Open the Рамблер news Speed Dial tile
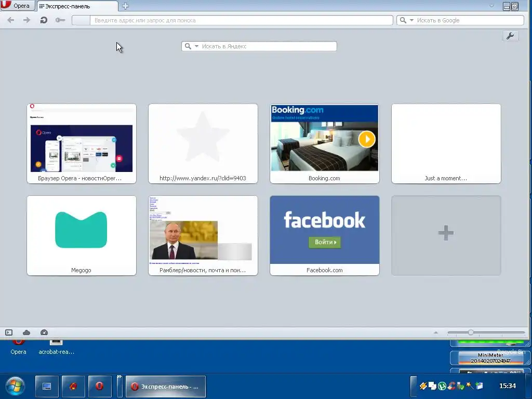This screenshot has width=532, height=399. pos(203,235)
